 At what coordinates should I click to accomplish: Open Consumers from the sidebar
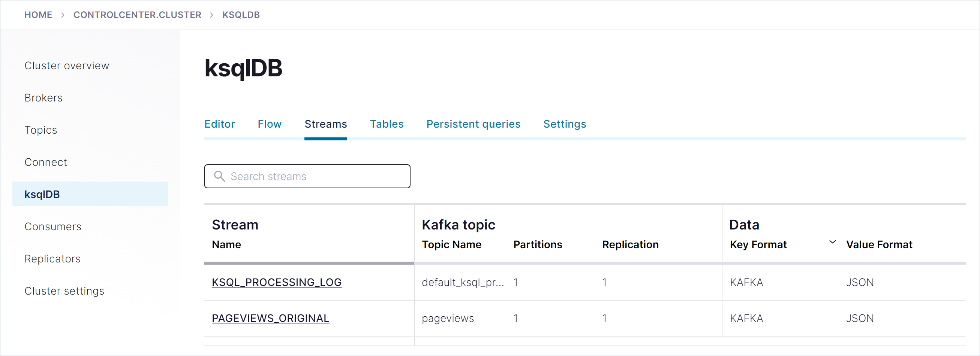click(x=53, y=226)
